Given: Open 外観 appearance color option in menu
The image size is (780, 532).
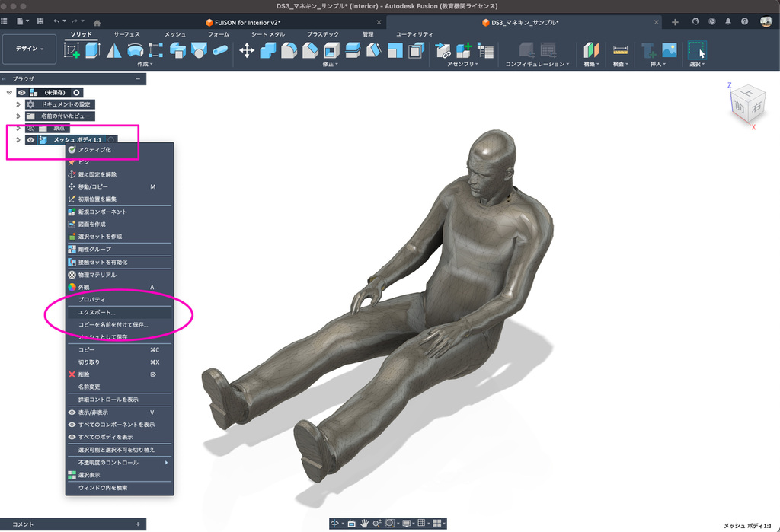Looking at the screenshot, I should point(85,287).
